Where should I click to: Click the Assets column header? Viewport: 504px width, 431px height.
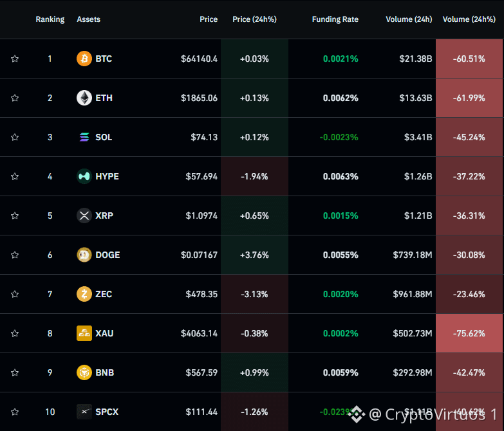(88, 19)
